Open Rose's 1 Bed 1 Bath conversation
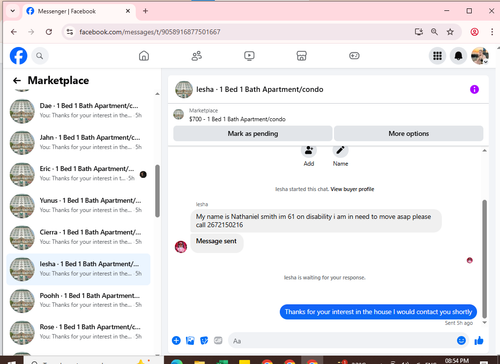Screen dimensions: 500x364 pos(79,332)
